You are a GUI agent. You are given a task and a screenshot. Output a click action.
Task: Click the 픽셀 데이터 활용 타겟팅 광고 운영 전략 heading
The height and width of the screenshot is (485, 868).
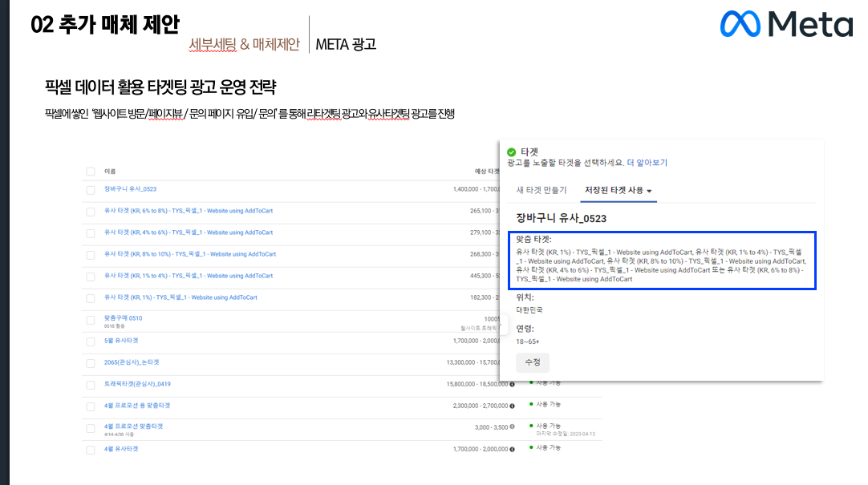[160, 87]
